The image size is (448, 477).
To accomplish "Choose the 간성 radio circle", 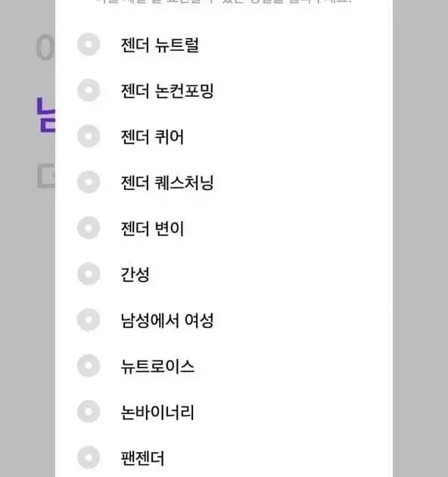I will click(89, 274).
